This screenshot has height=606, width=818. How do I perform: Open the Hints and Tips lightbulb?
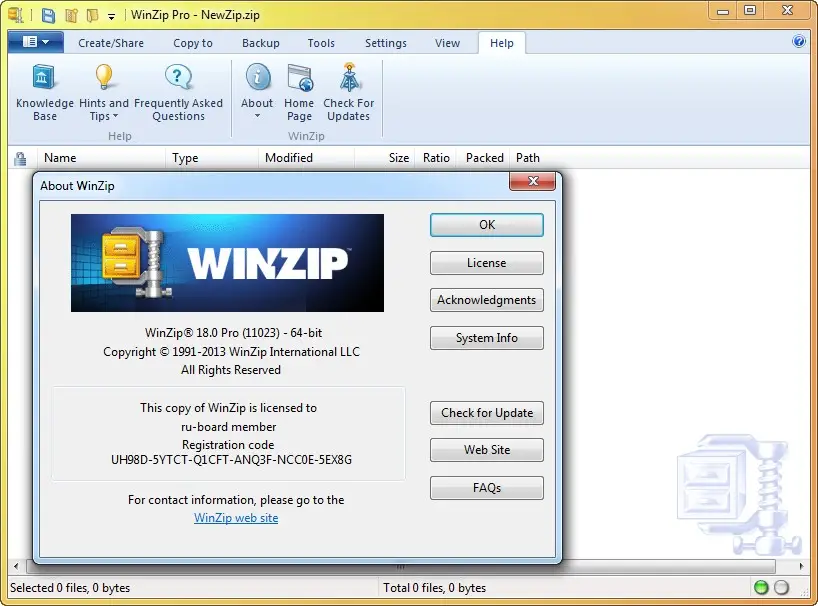point(104,78)
